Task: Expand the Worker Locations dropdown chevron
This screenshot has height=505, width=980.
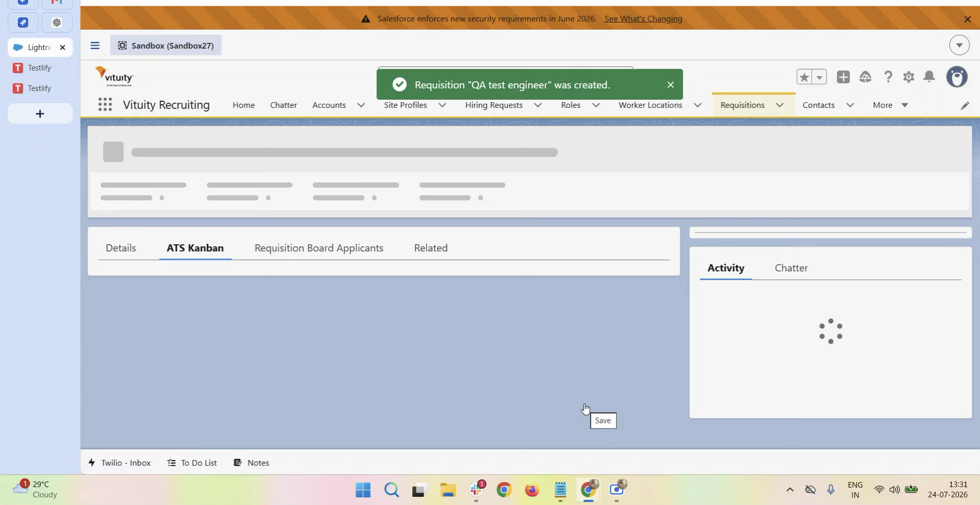Action: (697, 105)
